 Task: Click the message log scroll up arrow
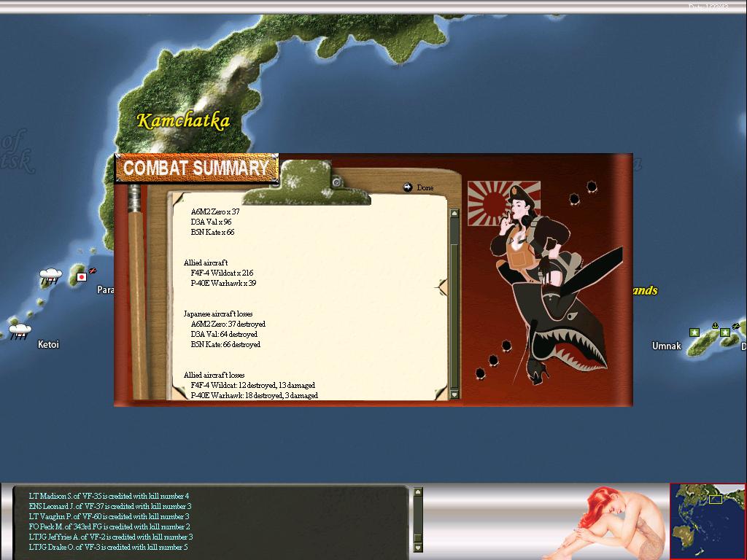(418, 492)
